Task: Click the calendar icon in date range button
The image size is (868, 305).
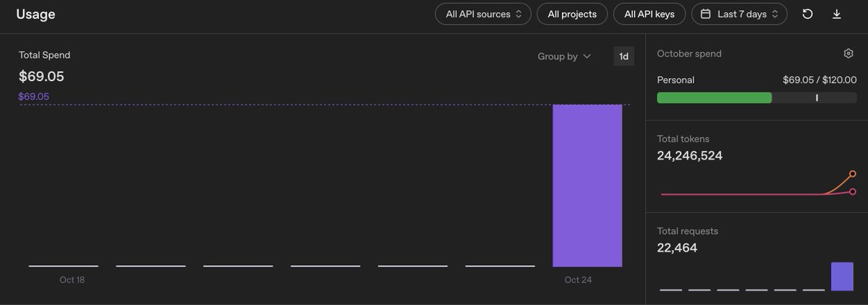Action: (x=705, y=14)
